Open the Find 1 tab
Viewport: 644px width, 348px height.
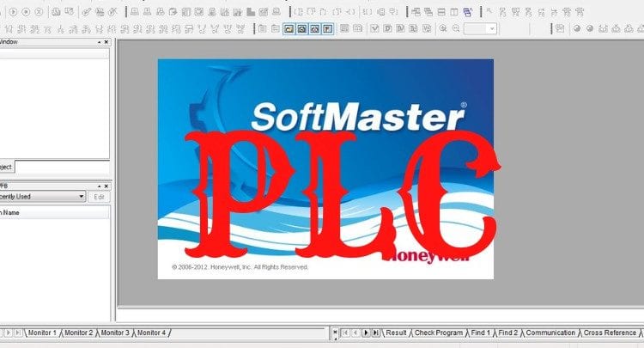pyautogui.click(x=481, y=333)
